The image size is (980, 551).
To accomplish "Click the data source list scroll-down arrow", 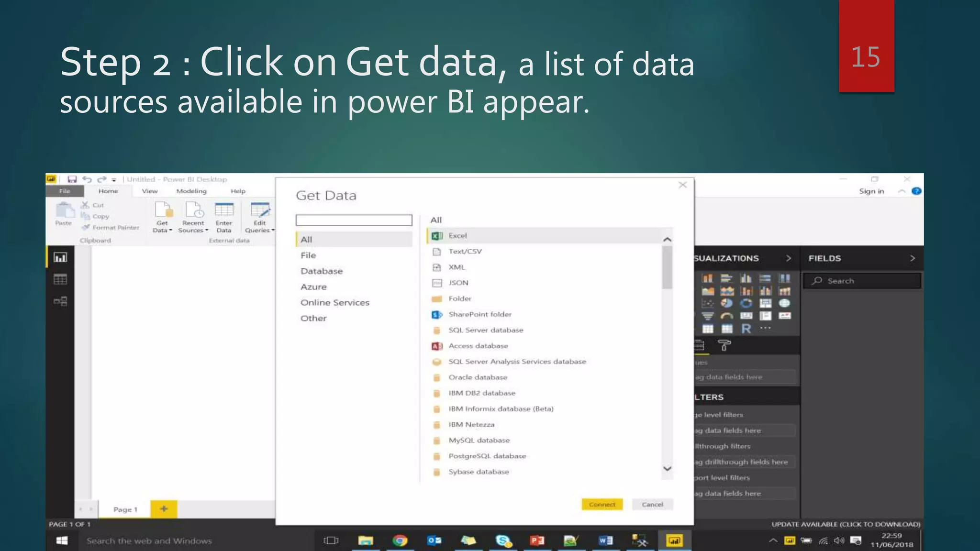I will point(667,469).
